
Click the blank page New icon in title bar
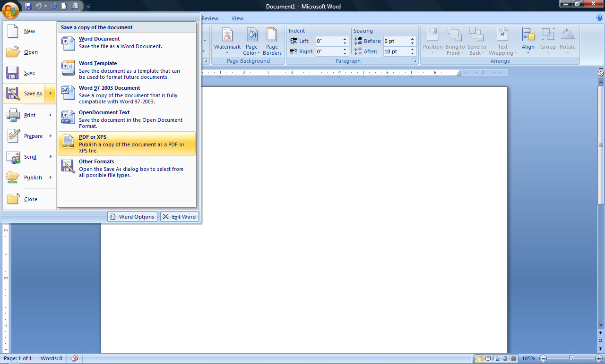pyautogui.click(x=64, y=6)
